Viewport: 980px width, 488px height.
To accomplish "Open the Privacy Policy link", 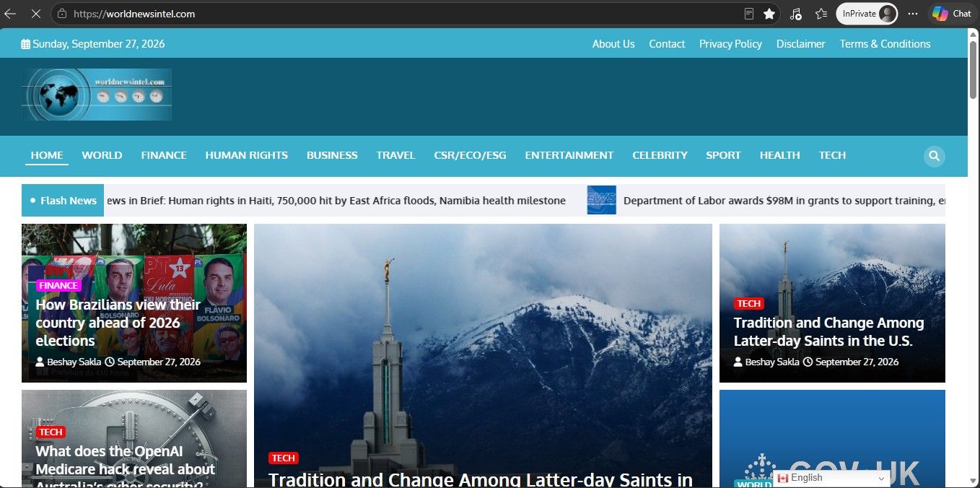I will pos(730,44).
